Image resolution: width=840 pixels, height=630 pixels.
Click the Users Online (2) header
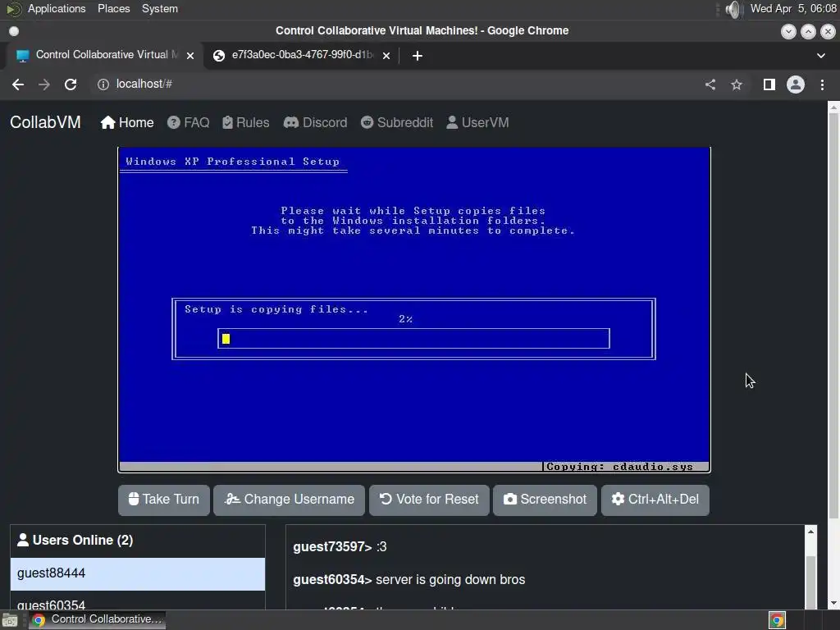click(138, 541)
